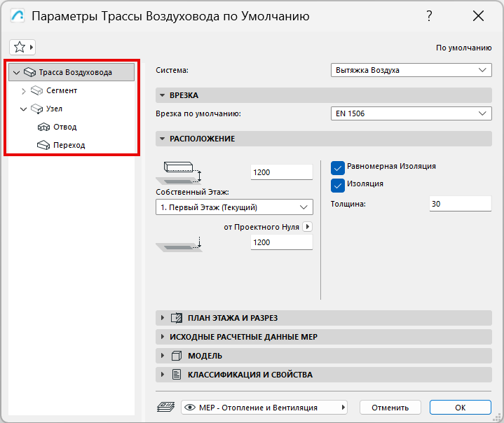Screen dimensions: 504x423
Task: Expand the Сегмент tree node
Action: (x=23, y=91)
